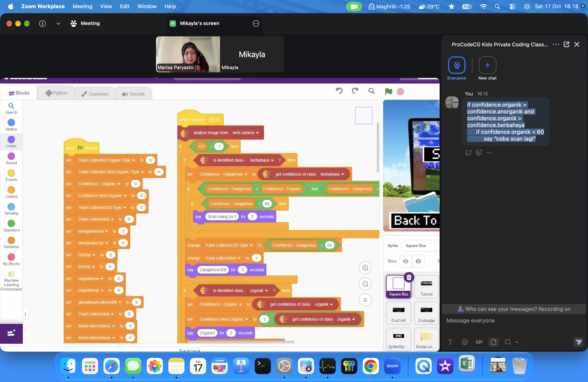
Task: Open the B3smp variable dropdown
Action: coord(87,255)
